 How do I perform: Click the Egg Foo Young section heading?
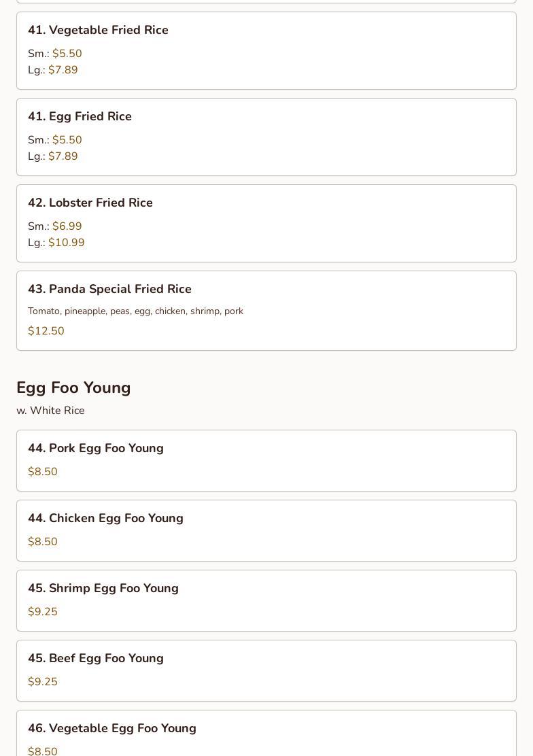pos(73,388)
